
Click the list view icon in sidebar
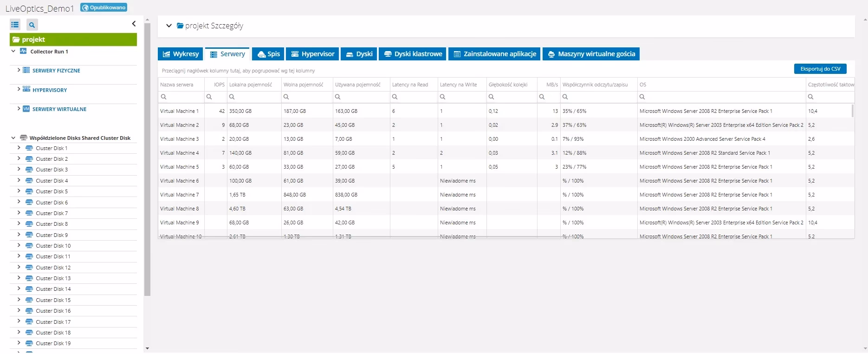(x=15, y=25)
